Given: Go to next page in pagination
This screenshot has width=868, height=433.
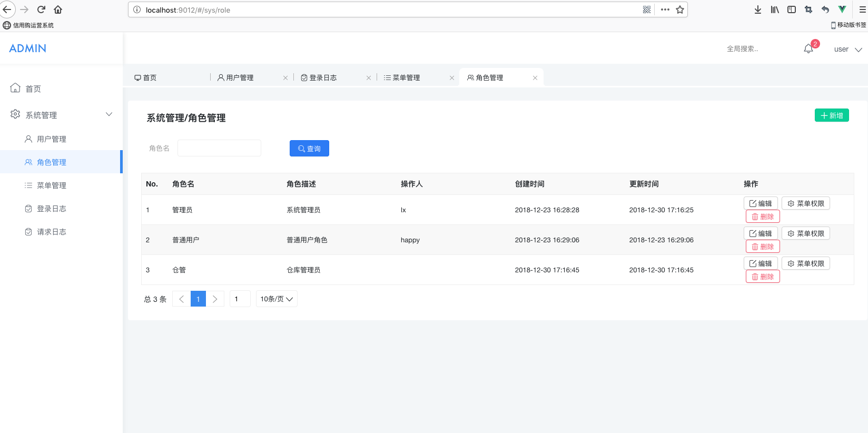Looking at the screenshot, I should tap(215, 299).
